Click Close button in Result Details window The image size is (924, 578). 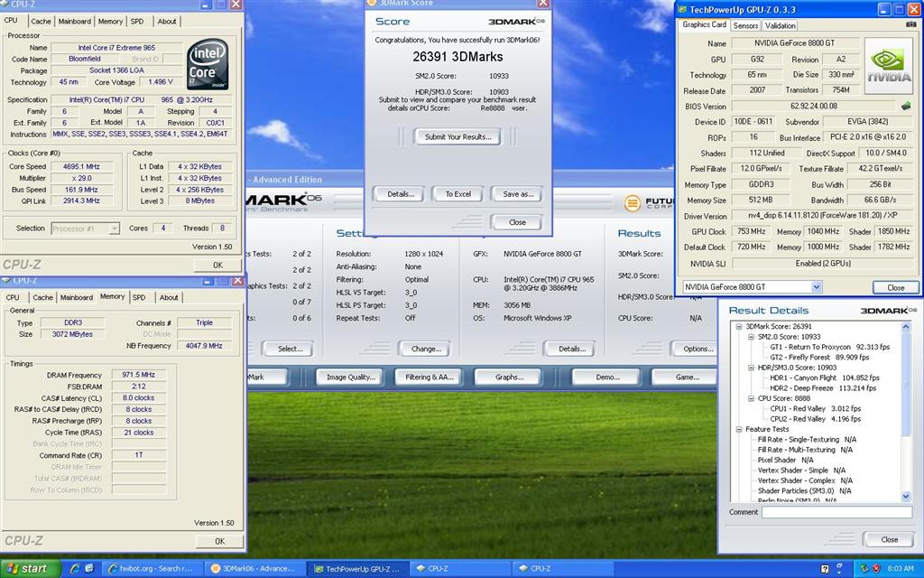click(889, 540)
